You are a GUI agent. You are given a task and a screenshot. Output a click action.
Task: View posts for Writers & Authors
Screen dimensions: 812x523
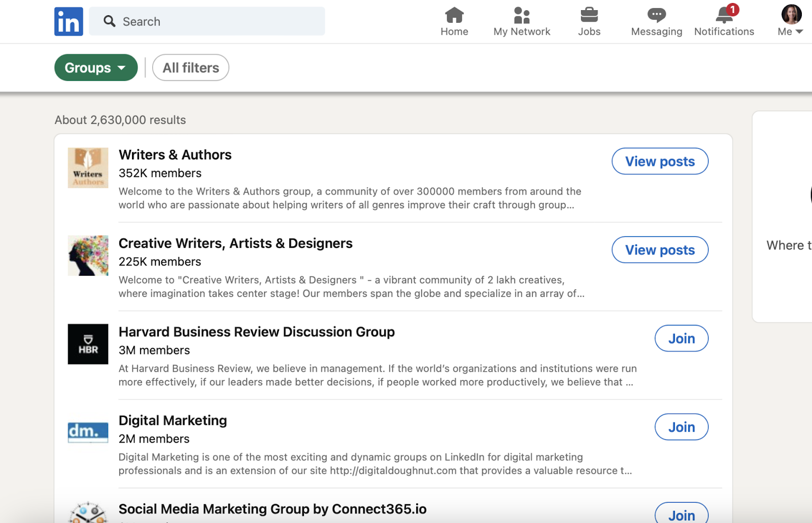(660, 161)
